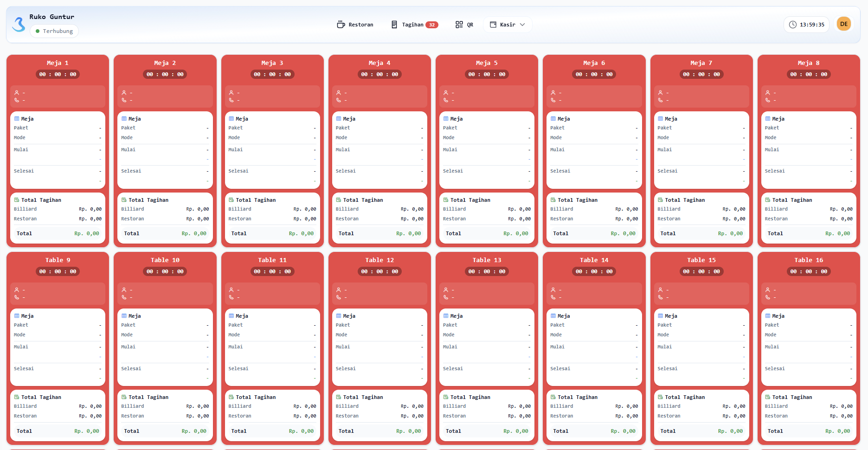
Task: Click the Kasir register icon
Action: 493,25
